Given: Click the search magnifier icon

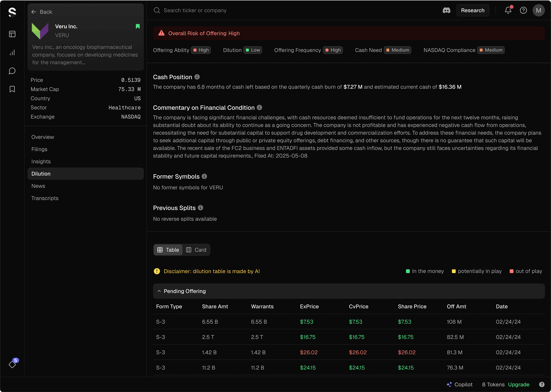Looking at the screenshot, I should click(x=157, y=10).
